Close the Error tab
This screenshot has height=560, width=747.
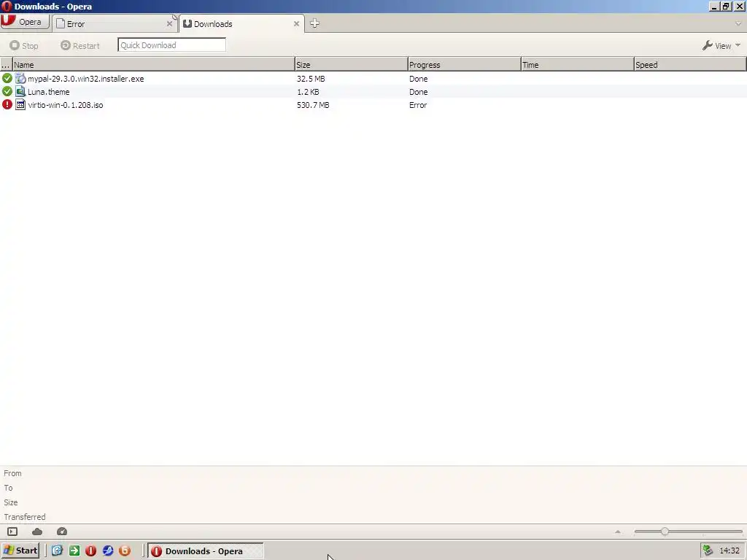tap(169, 24)
